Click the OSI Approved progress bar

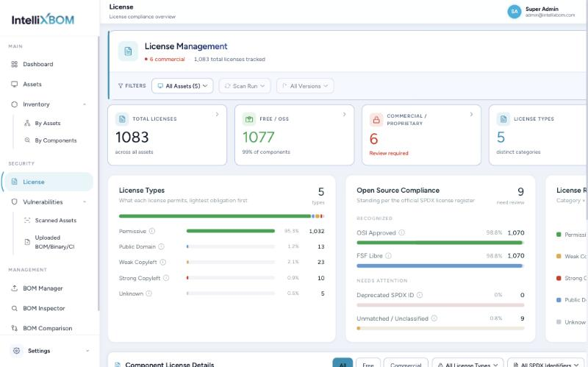(440, 243)
